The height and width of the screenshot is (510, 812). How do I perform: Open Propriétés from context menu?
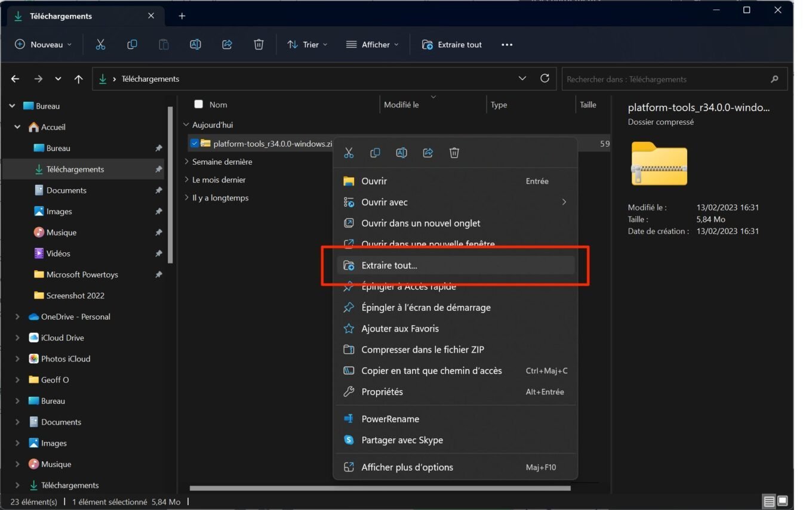pyautogui.click(x=456, y=392)
